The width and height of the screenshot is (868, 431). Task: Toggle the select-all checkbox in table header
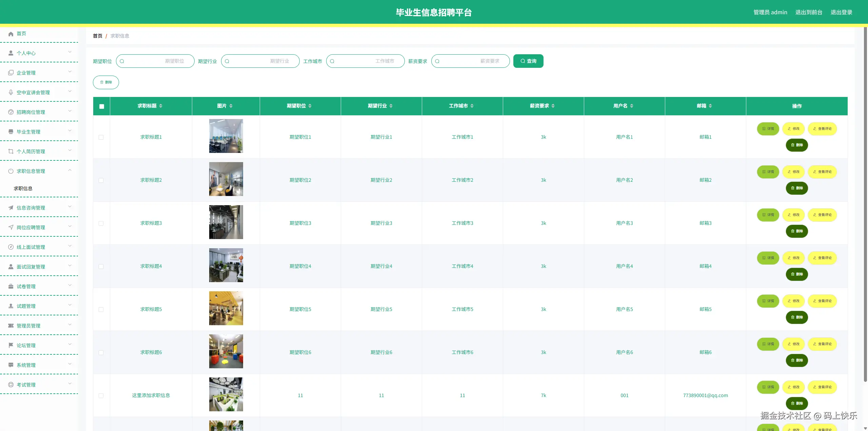(102, 106)
